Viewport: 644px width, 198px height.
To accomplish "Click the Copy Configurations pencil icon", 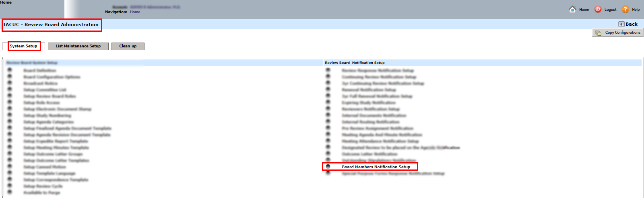I will (x=598, y=33).
